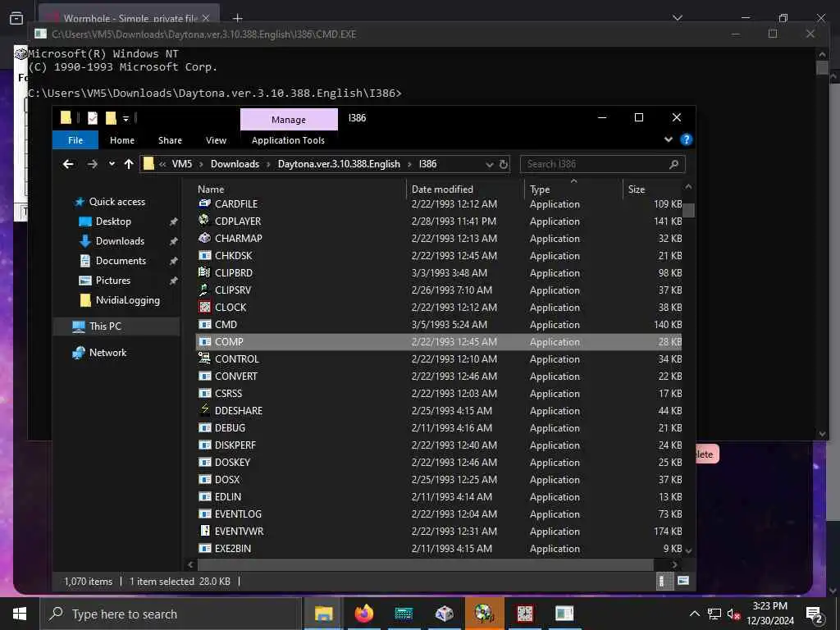Open Properties in quick access toolbar
Viewport: 840px width, 630px height.
pos(93,118)
